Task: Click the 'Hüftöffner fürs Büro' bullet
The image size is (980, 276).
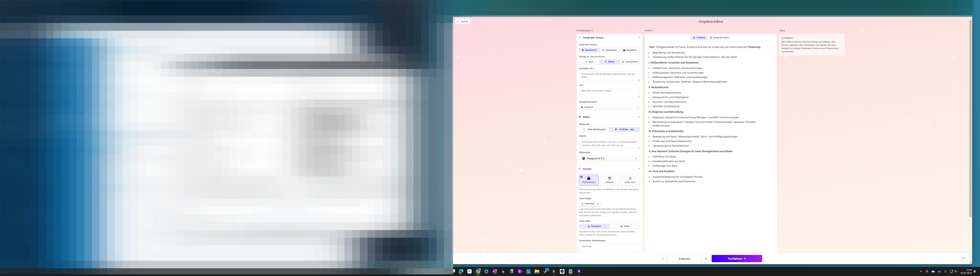Action: tap(664, 157)
